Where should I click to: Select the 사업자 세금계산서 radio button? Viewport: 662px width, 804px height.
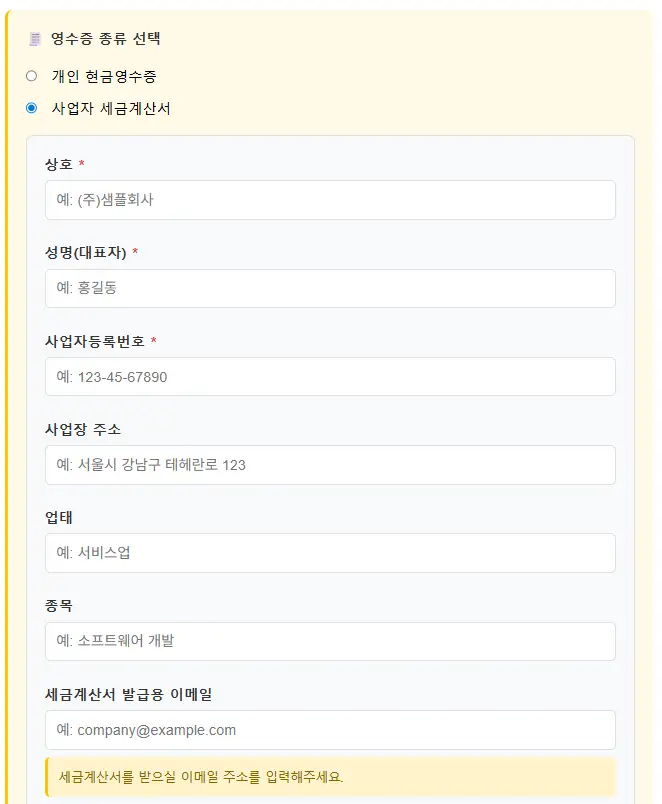point(30,109)
